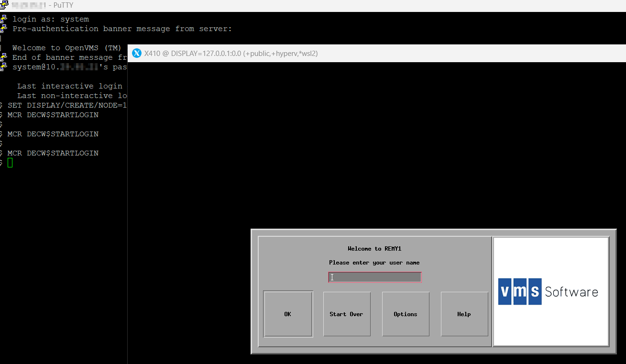
Task: Click the 'Please enter your user name' label
Action: coord(374,263)
